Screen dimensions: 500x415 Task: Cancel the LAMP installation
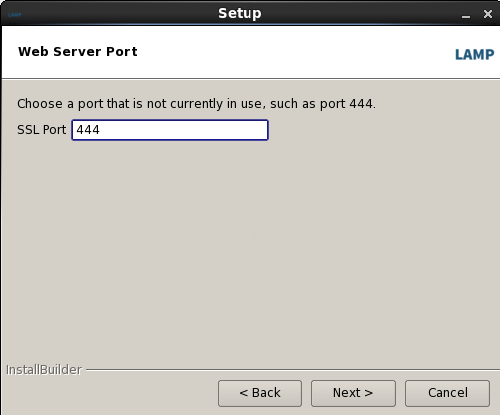click(447, 393)
